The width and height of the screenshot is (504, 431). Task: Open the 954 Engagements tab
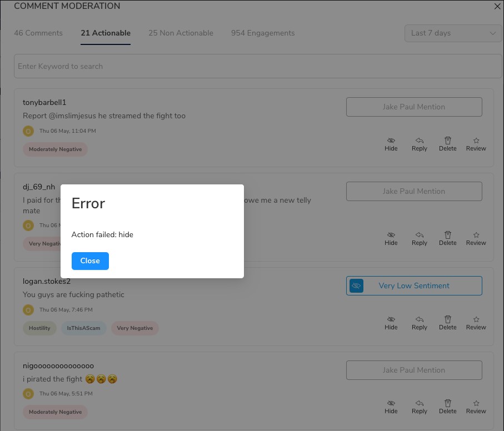click(x=263, y=33)
